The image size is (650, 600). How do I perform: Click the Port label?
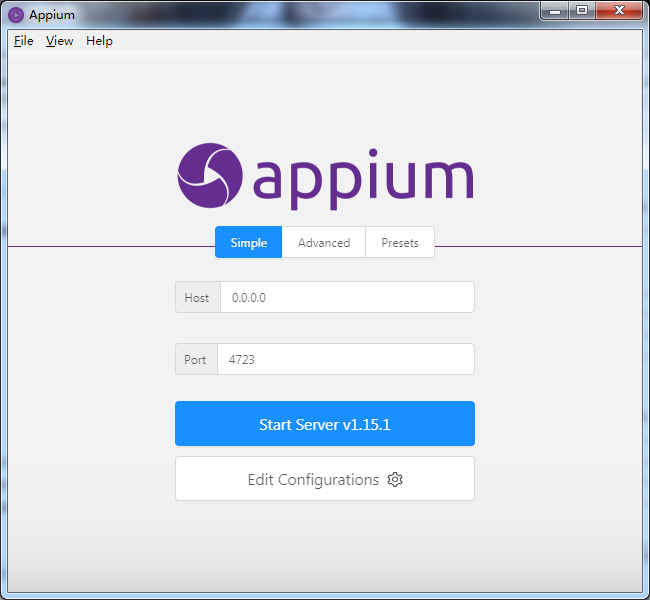pyautogui.click(x=195, y=359)
